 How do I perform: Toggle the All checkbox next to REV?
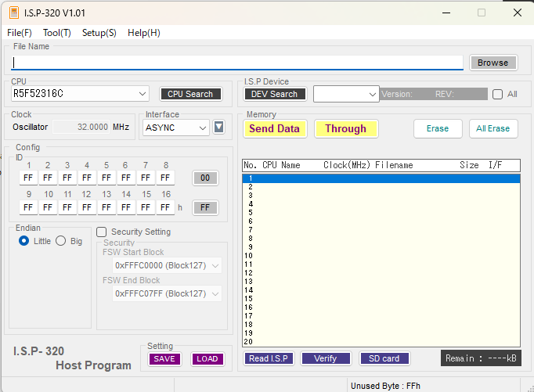(x=497, y=94)
